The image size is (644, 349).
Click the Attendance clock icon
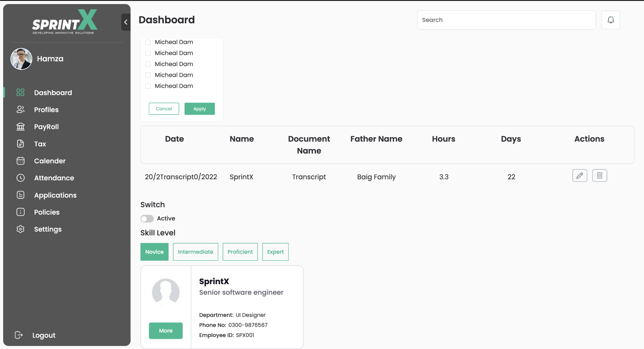[x=20, y=178]
